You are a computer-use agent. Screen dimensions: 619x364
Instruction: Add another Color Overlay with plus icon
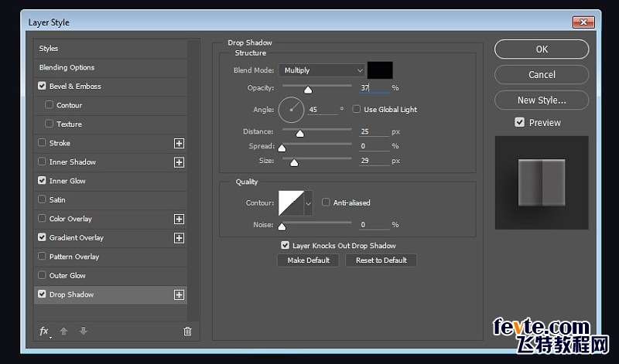[179, 219]
